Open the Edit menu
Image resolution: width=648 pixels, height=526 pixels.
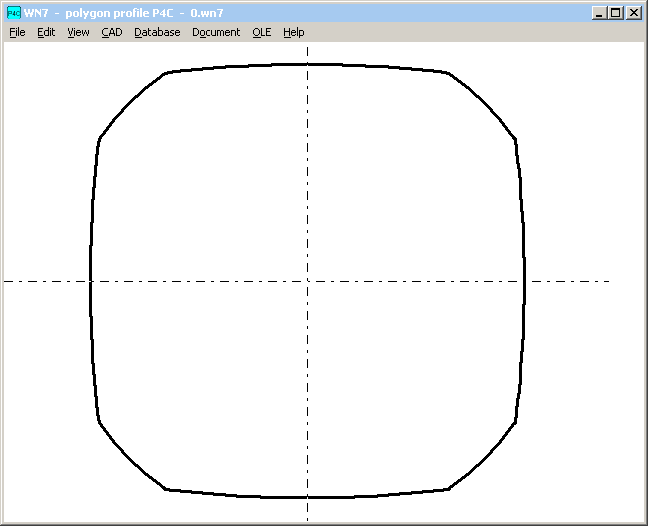46,32
